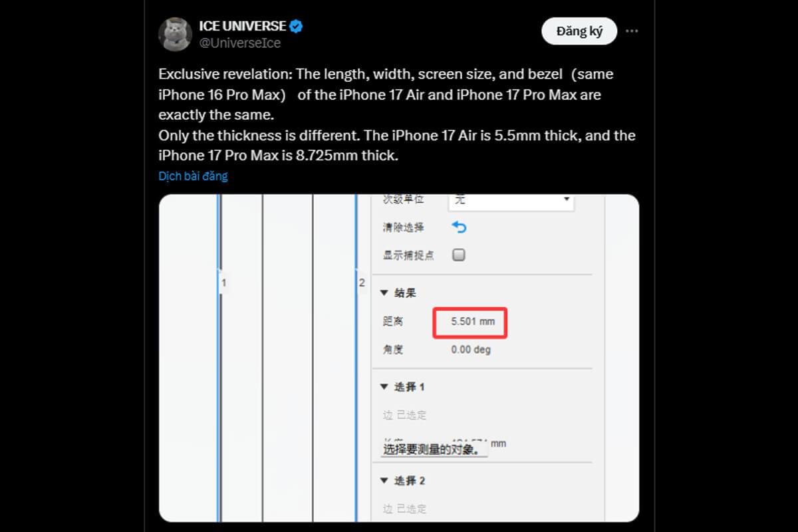Collapse the 结果 section

[384, 293]
